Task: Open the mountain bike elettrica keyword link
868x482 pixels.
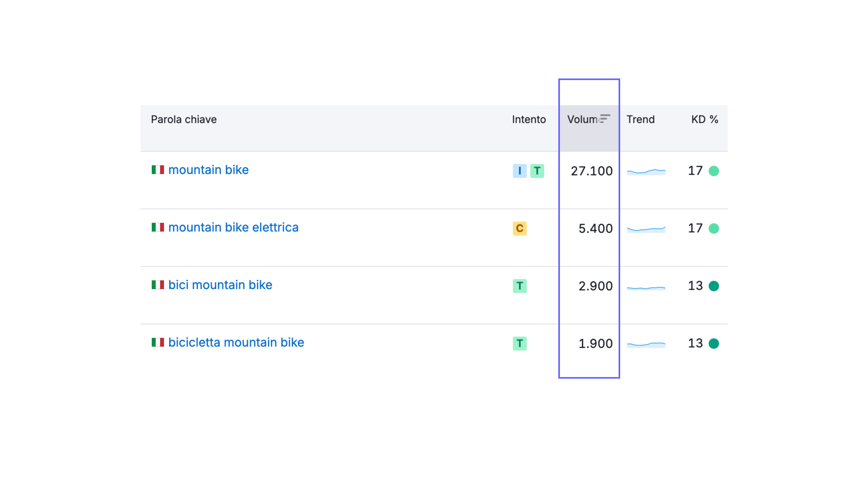Action: coord(233,227)
